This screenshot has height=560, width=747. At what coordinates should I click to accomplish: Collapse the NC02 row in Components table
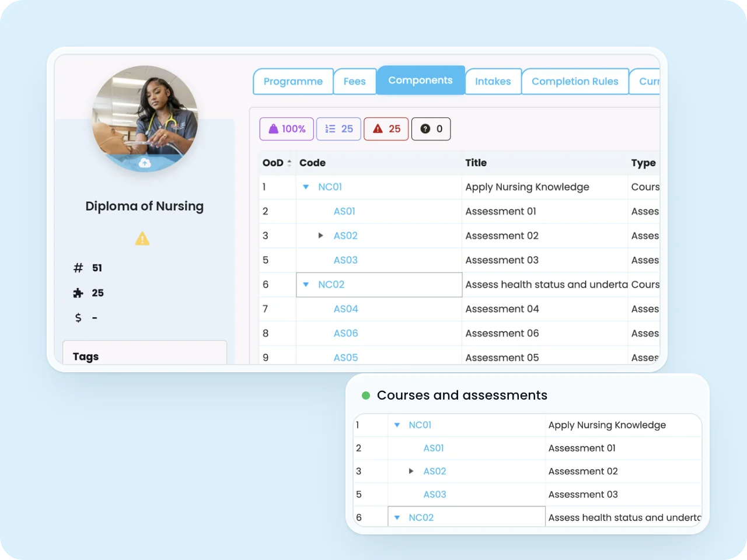(x=306, y=285)
